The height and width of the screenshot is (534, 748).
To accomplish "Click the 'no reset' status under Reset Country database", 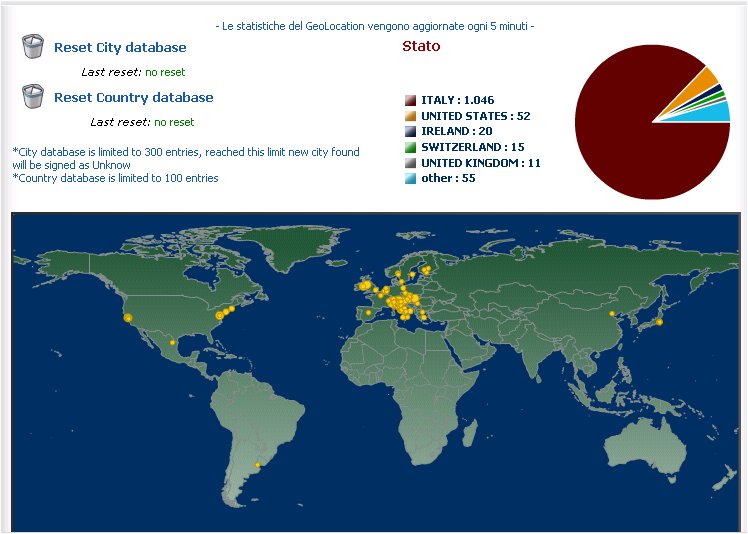I will (174, 122).
